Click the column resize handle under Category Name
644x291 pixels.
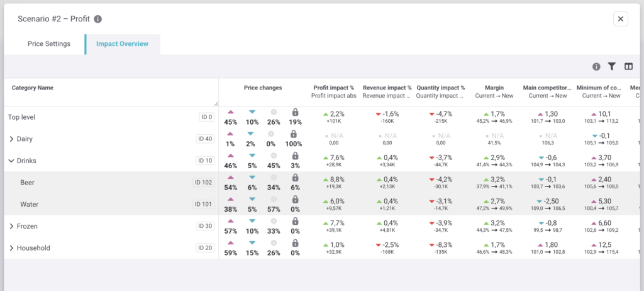216,104
